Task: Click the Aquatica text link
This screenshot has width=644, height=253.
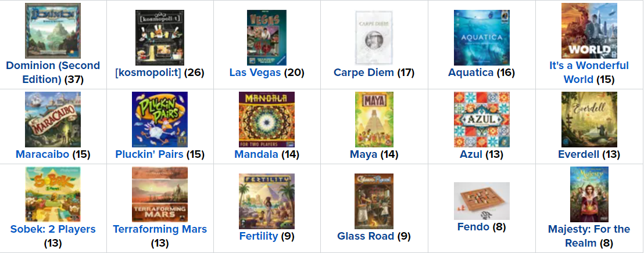Action: (x=470, y=73)
